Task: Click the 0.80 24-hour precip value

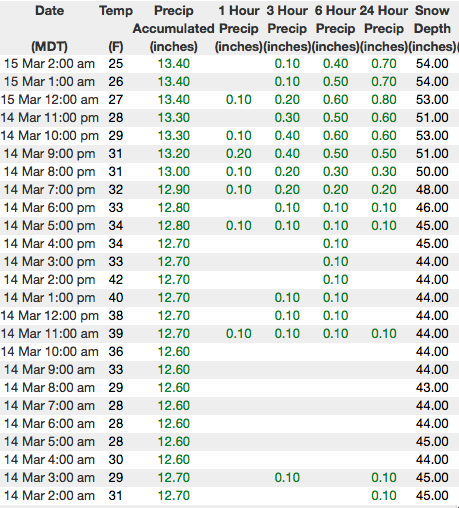Action: coord(384,100)
